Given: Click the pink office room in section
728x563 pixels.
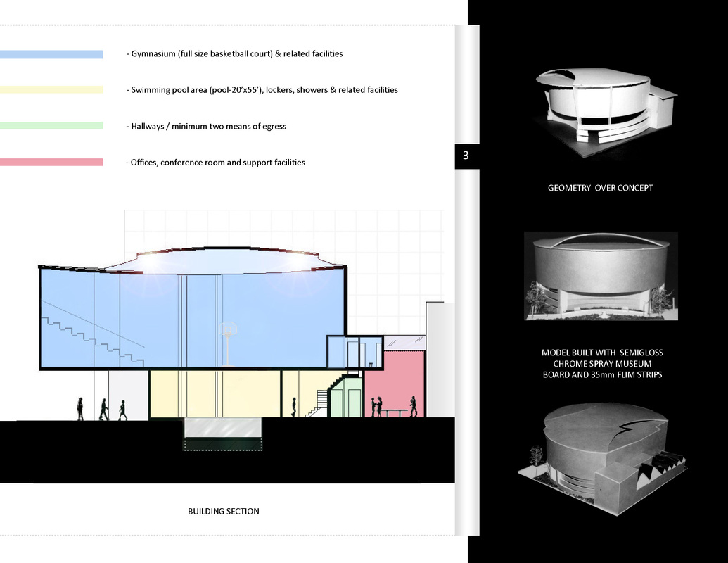Looking at the screenshot, I should click(x=394, y=384).
